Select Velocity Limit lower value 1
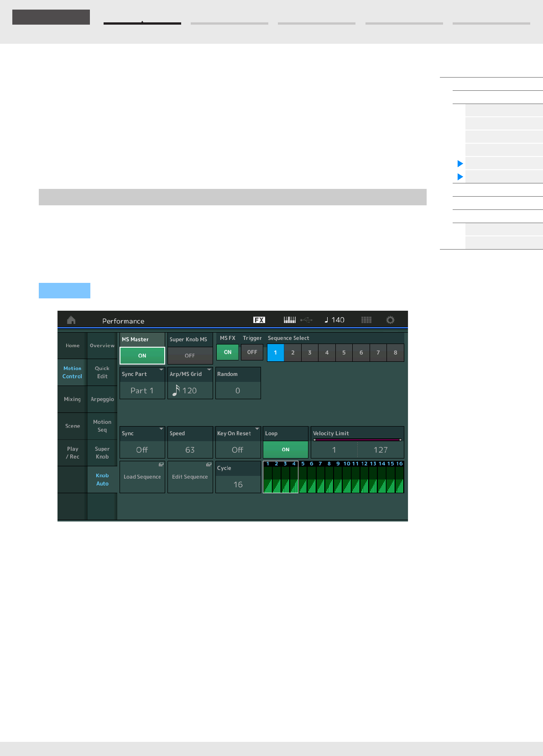Viewport: 543px width, 756px height. 334,450
